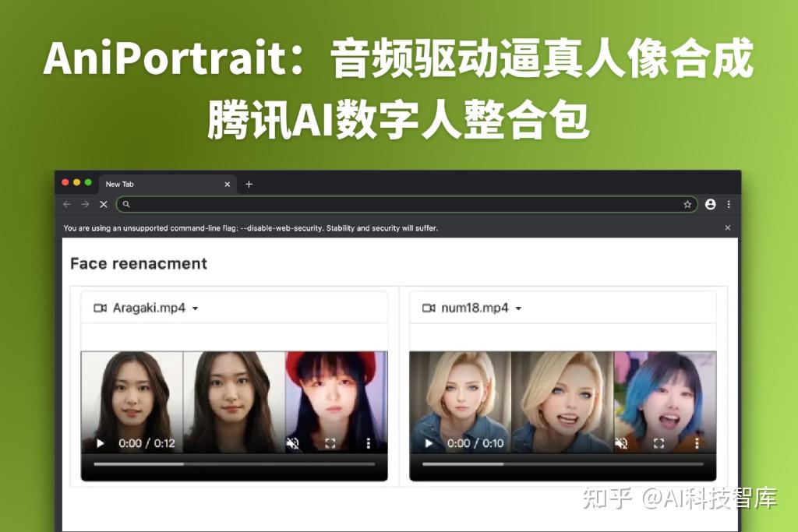Dismiss the unsupported command-line flag warning
Screen dimensions: 798x532
[x=727, y=227]
